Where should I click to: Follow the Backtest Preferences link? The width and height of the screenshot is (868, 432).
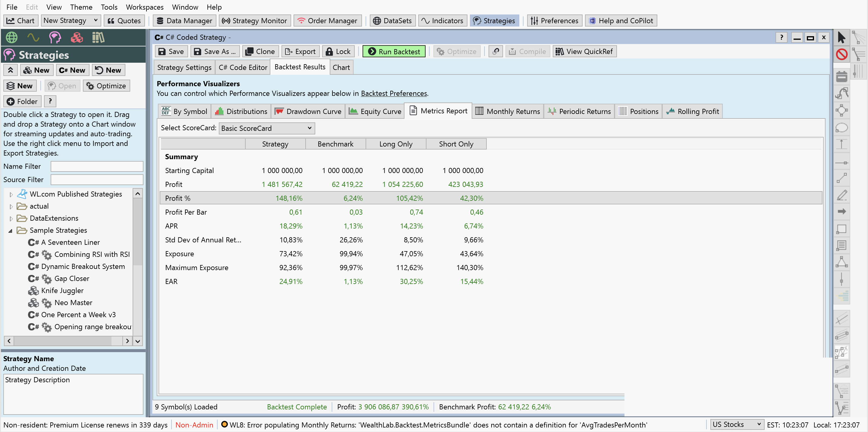tap(394, 93)
